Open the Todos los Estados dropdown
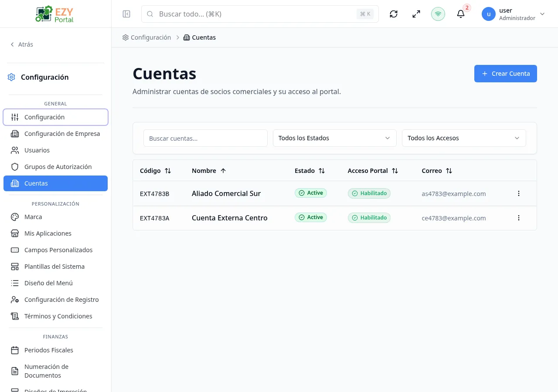This screenshot has width=558, height=392. pos(335,138)
